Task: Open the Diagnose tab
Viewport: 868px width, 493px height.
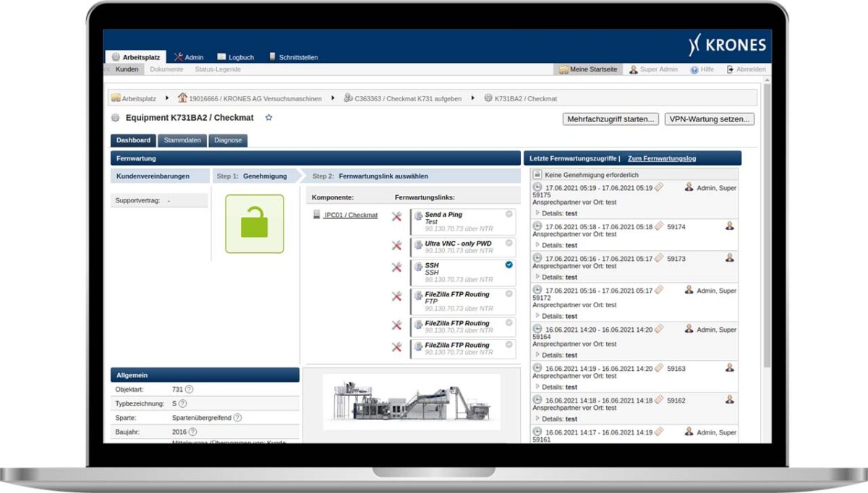Action: (x=228, y=140)
